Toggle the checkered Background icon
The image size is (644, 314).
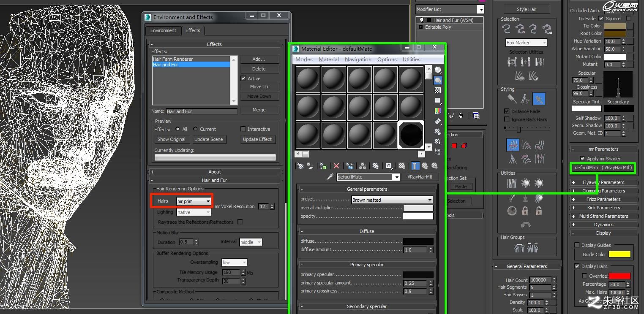click(x=438, y=90)
